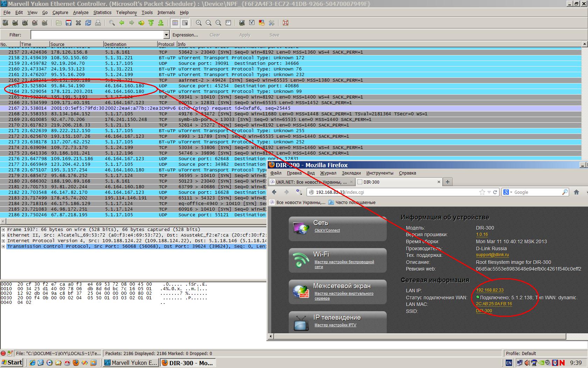588x368 pixels.
Task: Toggle auto scroll in live capture
Action: [x=185, y=23]
